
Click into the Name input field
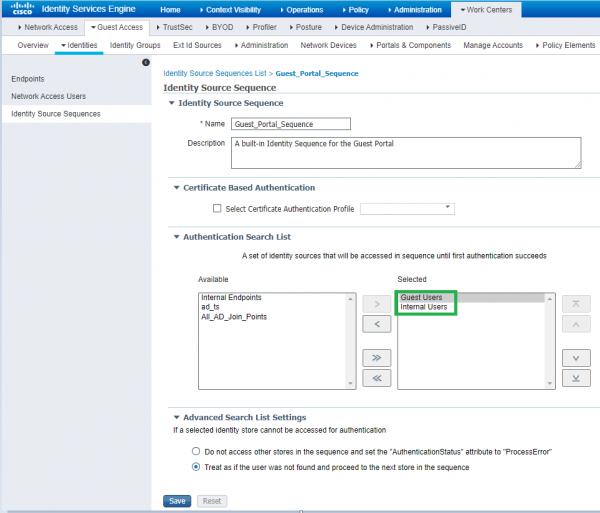coord(290,124)
